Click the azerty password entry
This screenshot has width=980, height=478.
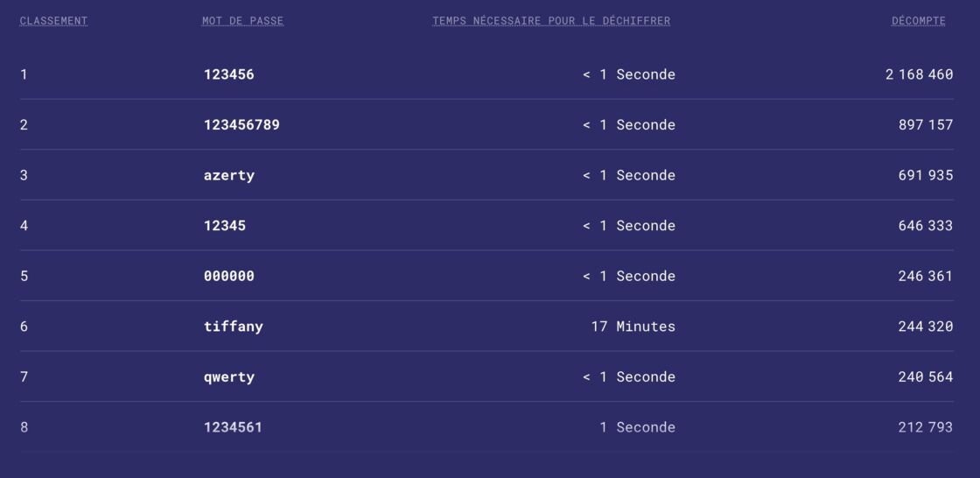pyautogui.click(x=228, y=175)
